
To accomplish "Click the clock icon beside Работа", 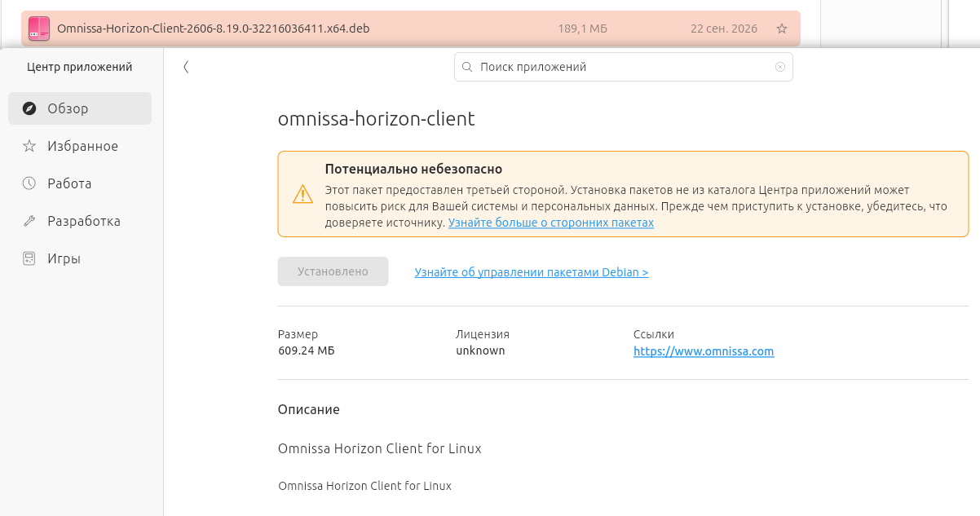I will click(29, 183).
